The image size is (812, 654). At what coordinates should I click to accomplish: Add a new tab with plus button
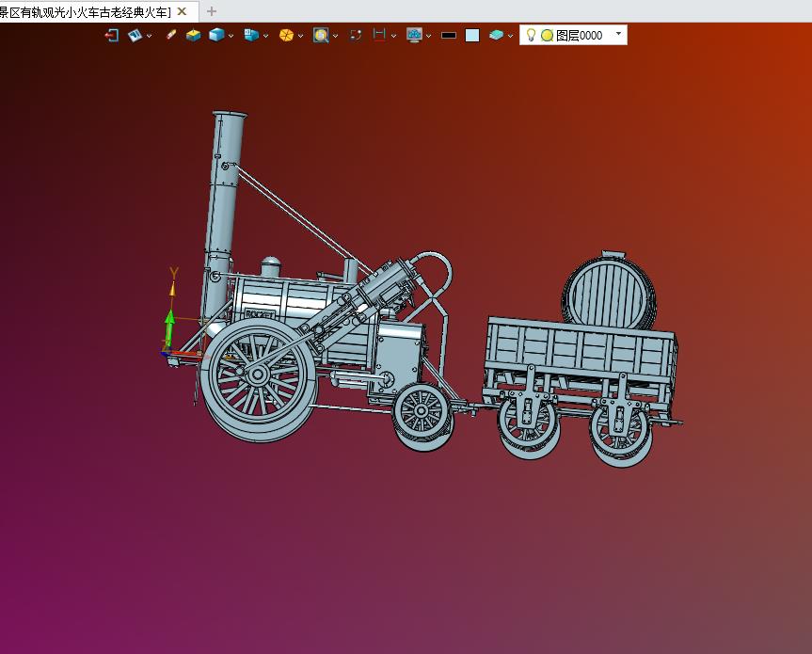(x=212, y=11)
